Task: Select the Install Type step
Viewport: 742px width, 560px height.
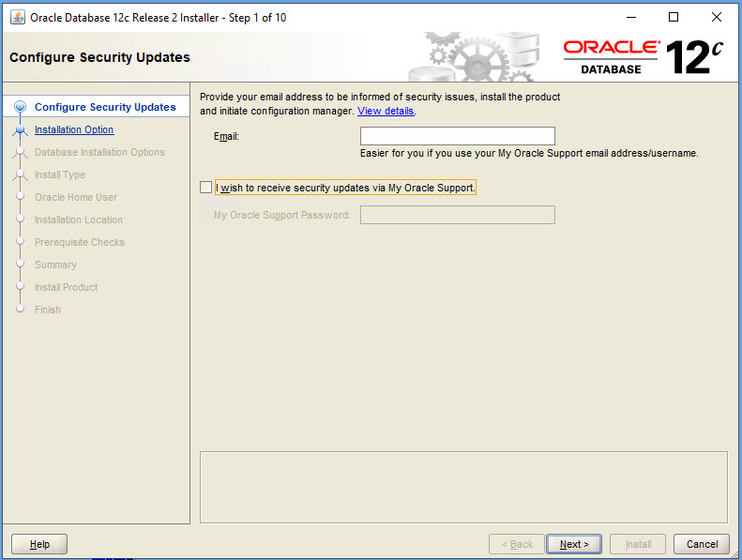Action: coord(60,174)
